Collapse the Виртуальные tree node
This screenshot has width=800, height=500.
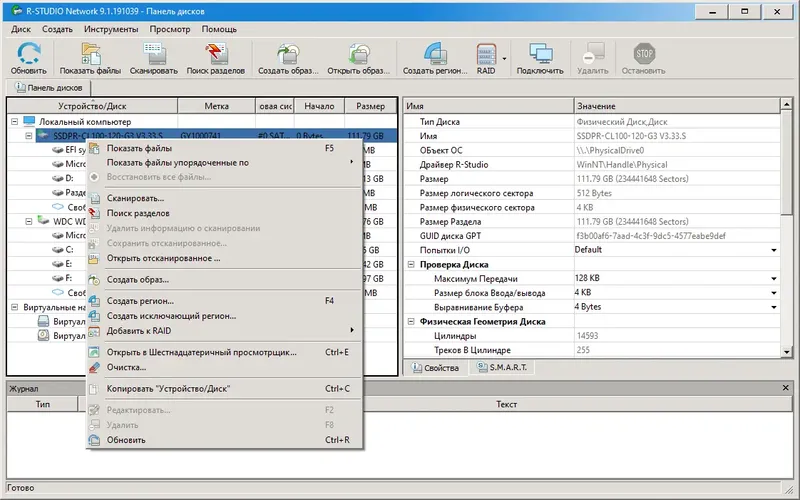14,307
